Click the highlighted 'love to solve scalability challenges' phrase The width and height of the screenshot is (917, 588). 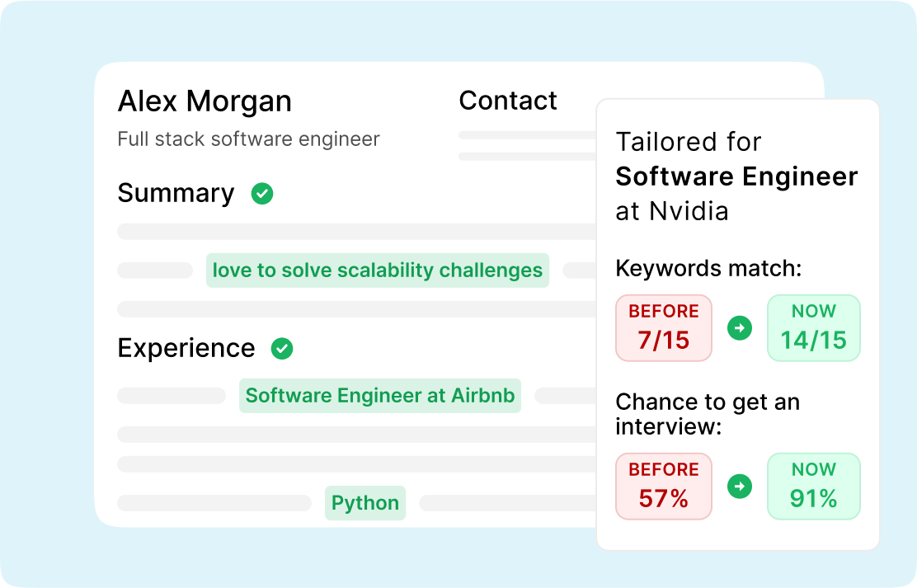377,270
